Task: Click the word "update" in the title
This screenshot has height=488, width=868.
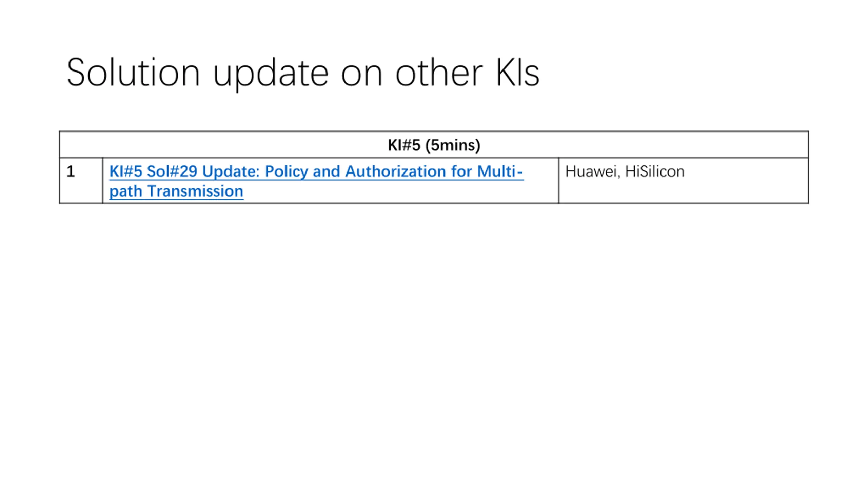Action: click(271, 75)
